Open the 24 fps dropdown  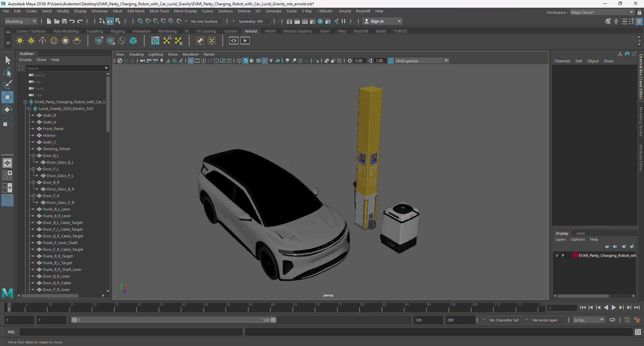click(x=589, y=320)
